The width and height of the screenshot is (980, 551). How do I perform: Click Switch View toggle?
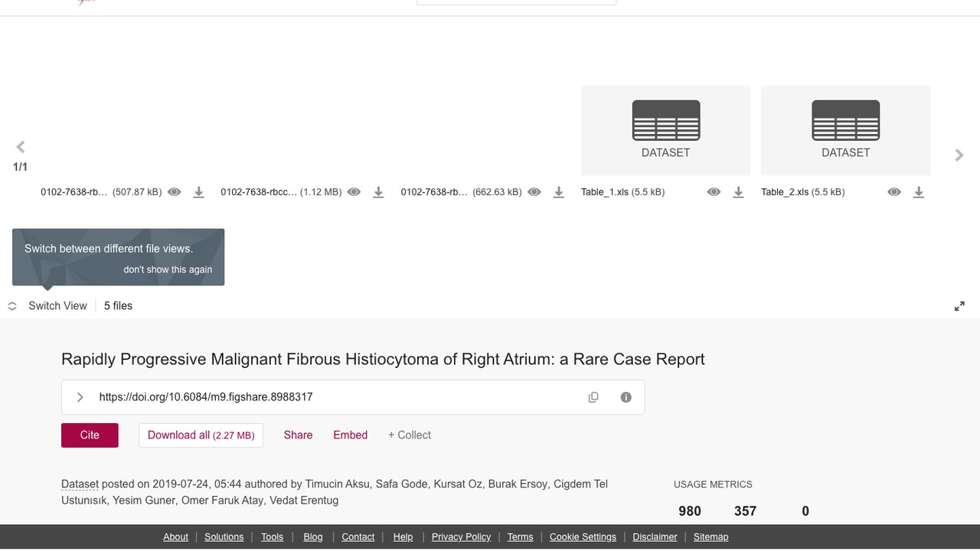pos(47,306)
